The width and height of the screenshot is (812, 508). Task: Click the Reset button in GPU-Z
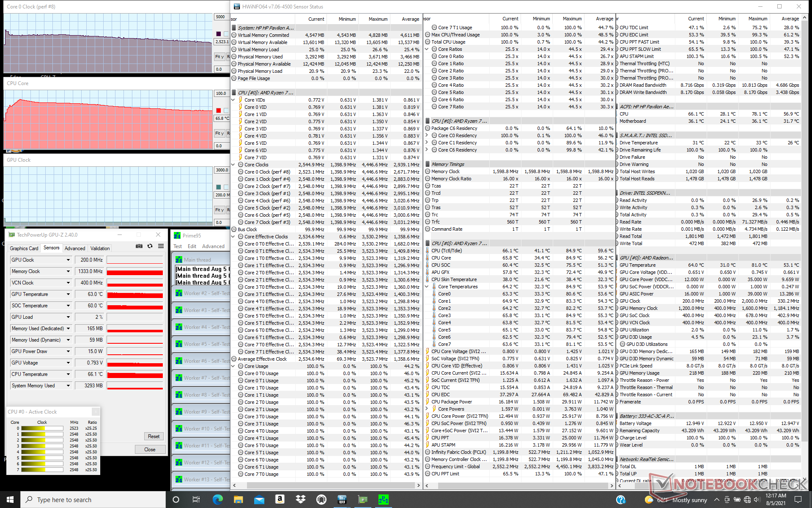[x=154, y=436]
